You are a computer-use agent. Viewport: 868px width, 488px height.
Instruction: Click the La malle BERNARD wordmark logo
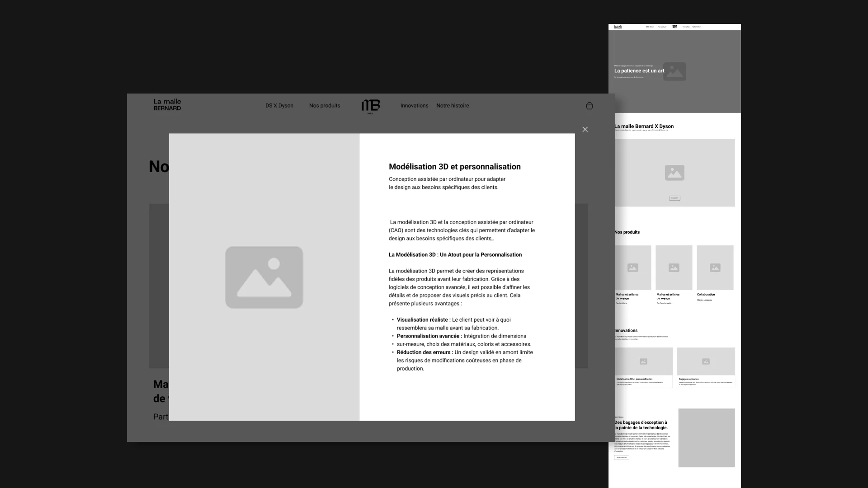pyautogui.click(x=167, y=104)
